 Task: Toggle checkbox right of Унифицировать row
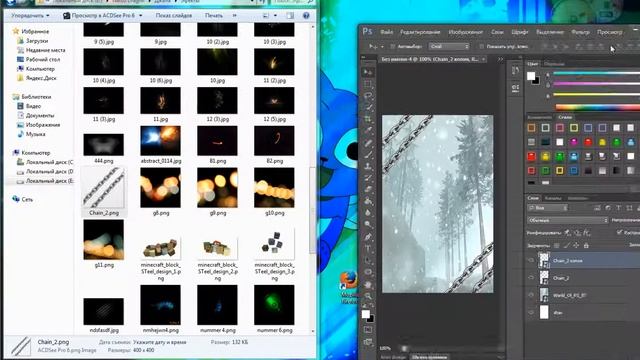[620, 232]
